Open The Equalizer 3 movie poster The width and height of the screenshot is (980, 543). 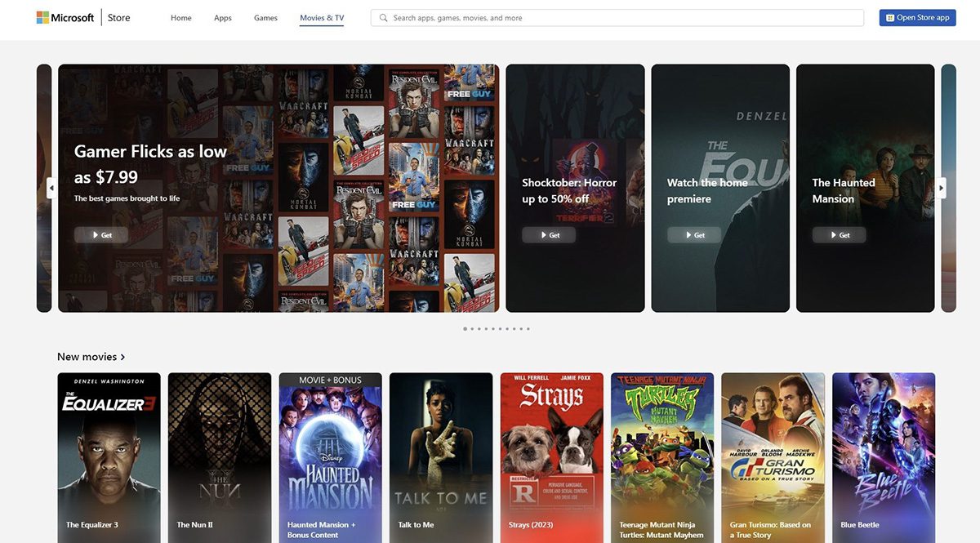109,457
